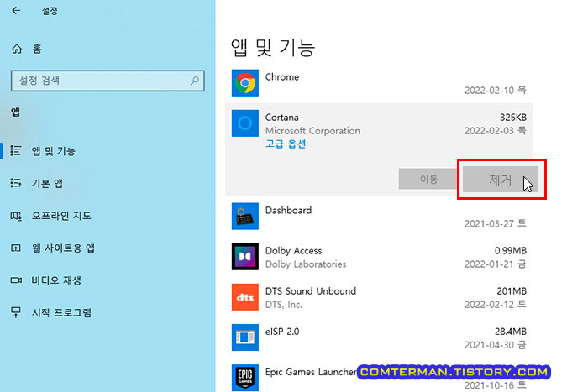Screen dimensions: 588x392
Task: Click the 제거 uninstall button
Action: pos(501,180)
